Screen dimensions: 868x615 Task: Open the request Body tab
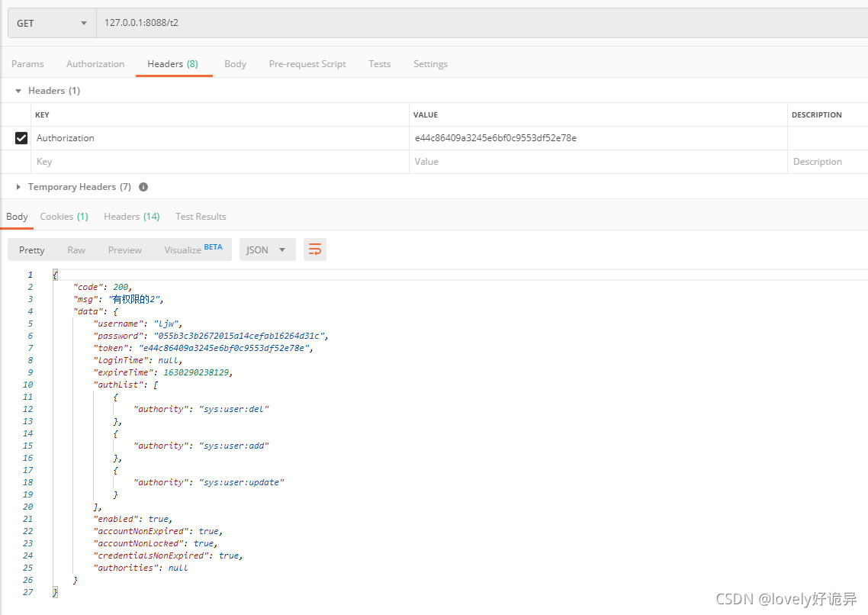(x=235, y=64)
